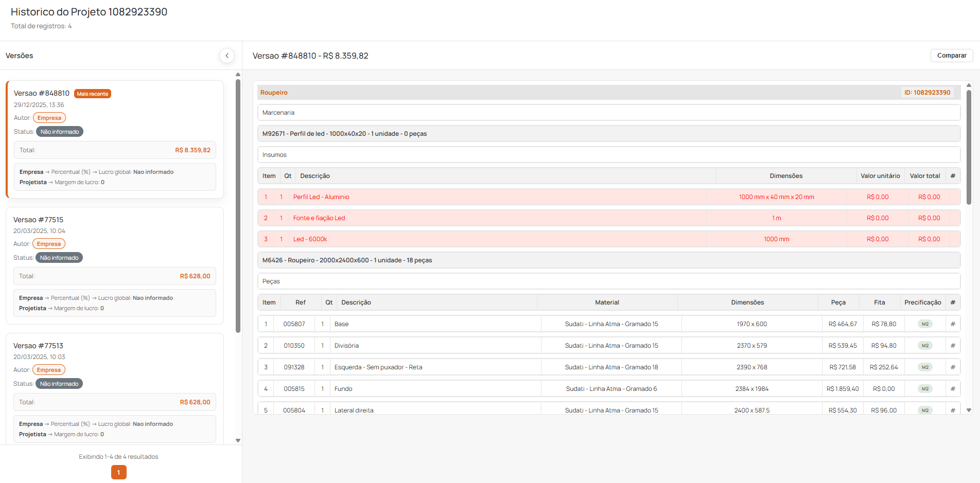This screenshot has height=483, width=980.
Task: Expand the Marcenaria section
Action: tap(608, 113)
